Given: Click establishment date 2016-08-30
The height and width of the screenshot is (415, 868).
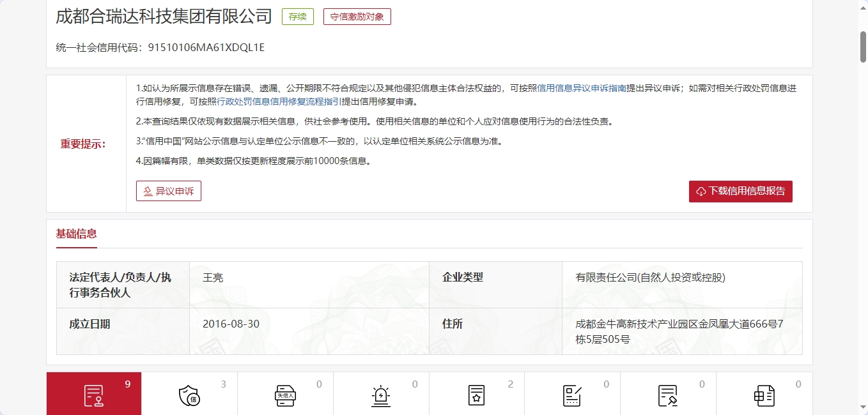Looking at the screenshot, I should point(231,324).
